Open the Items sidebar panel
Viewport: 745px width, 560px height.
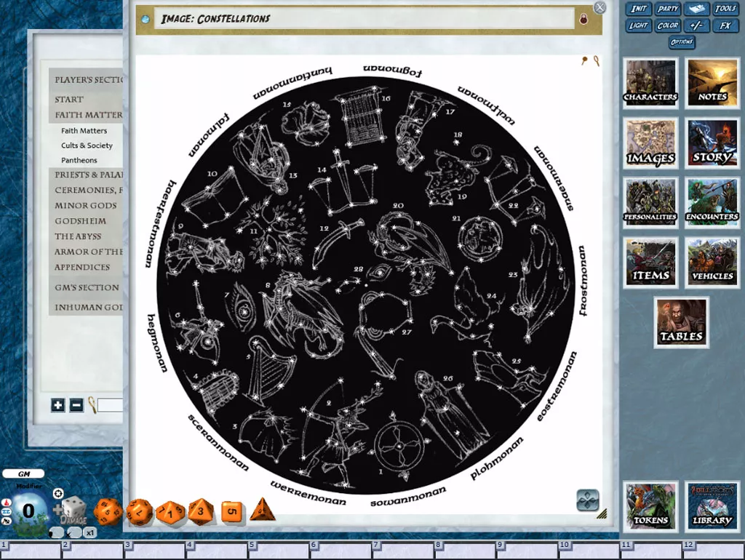tap(650, 263)
